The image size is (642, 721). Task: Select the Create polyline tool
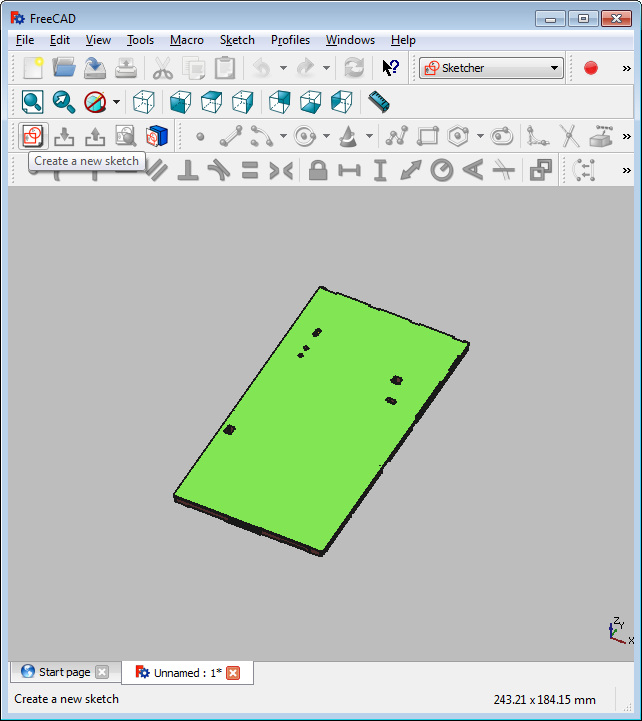(x=396, y=136)
